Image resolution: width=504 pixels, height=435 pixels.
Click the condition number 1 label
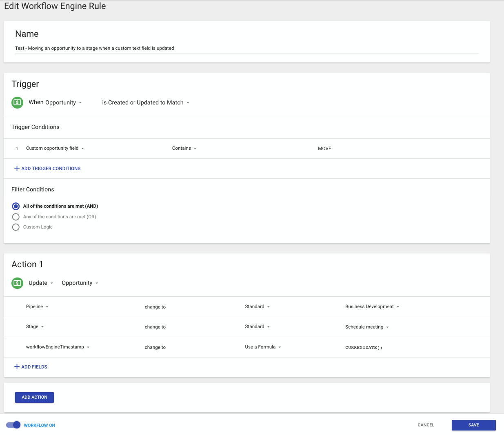[x=17, y=149]
